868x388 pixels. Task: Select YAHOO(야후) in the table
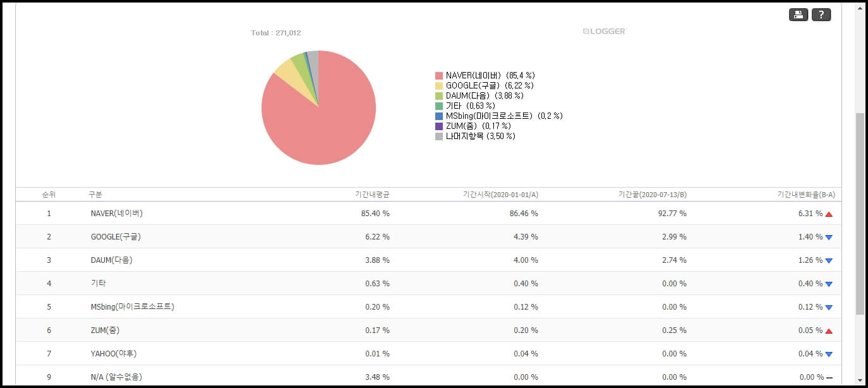click(113, 354)
